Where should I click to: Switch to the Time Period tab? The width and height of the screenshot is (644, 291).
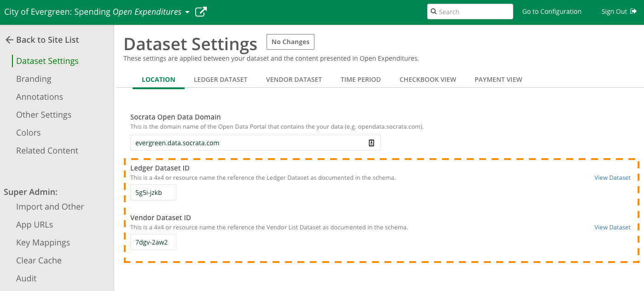pos(360,80)
